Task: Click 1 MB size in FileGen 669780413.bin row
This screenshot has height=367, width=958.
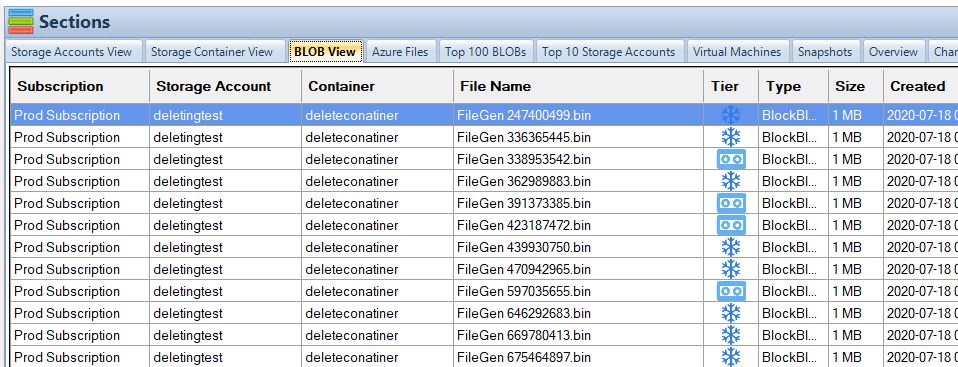Action: (847, 335)
